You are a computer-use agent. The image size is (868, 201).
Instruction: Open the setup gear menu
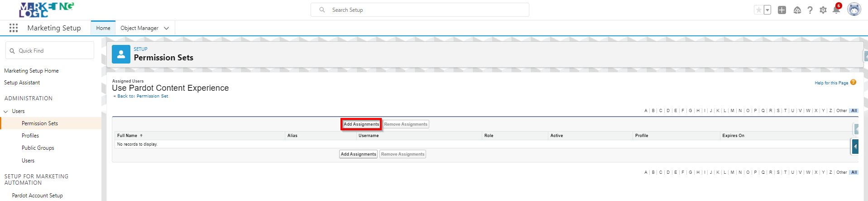[x=823, y=10]
